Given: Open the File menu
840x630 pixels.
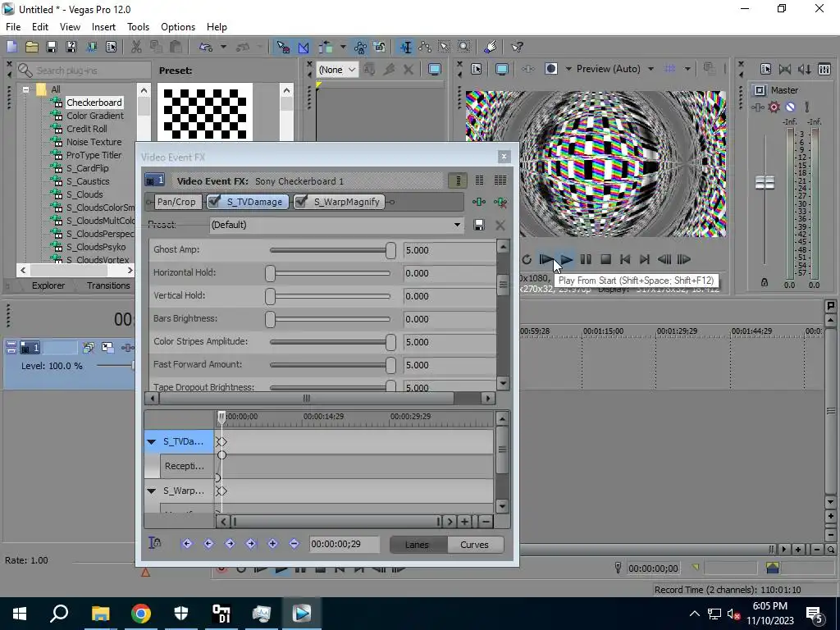Looking at the screenshot, I should click(x=13, y=27).
